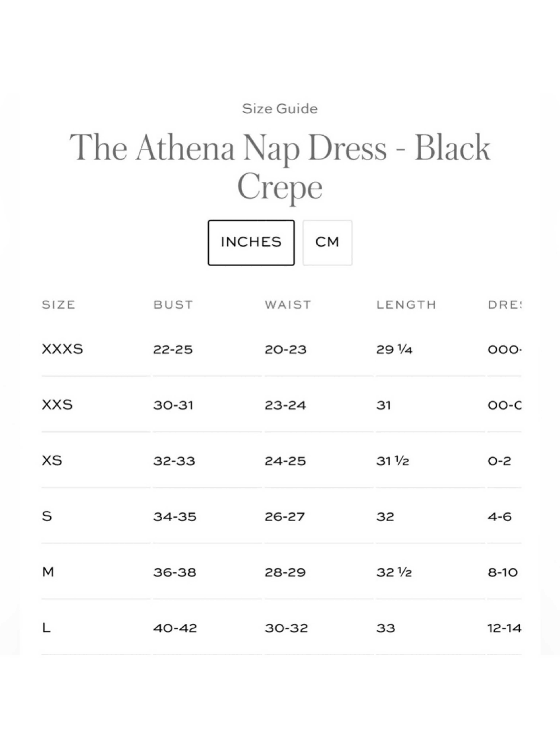
Task: Select the S size row label
Action: click(47, 516)
